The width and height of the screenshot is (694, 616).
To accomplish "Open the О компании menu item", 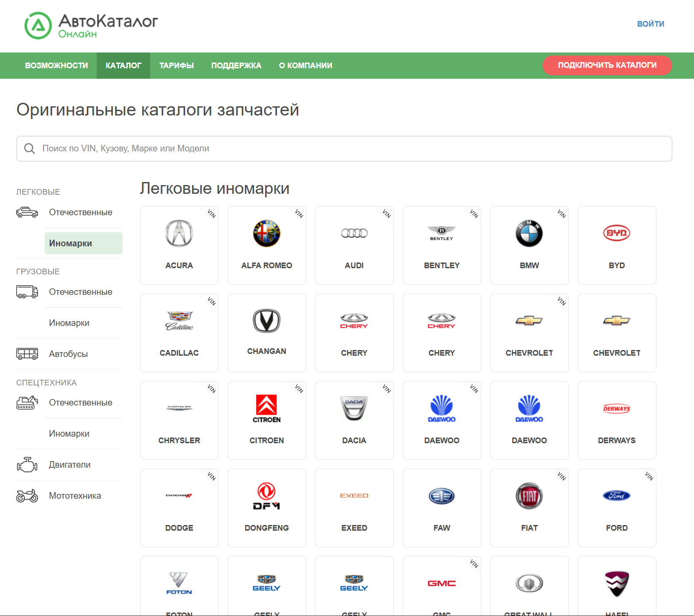I will pos(305,66).
